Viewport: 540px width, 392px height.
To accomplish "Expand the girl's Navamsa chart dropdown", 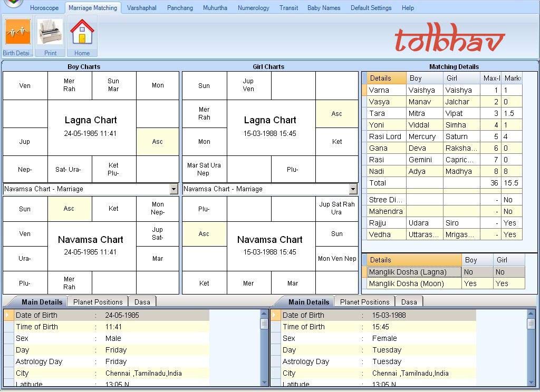I will tap(353, 189).
